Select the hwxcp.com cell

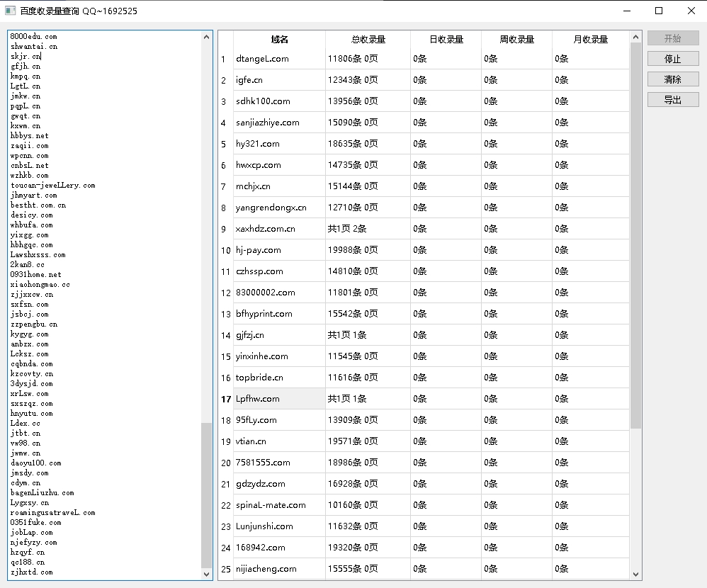click(279, 164)
